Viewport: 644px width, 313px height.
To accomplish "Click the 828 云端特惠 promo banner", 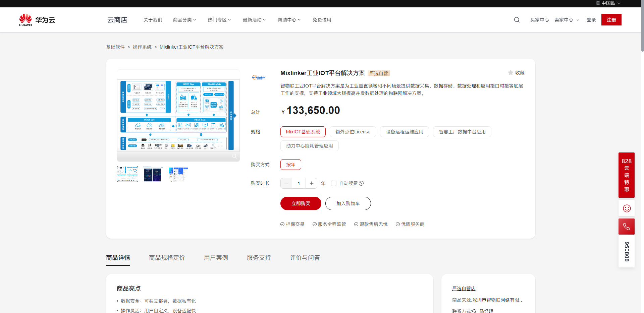I will (627, 175).
